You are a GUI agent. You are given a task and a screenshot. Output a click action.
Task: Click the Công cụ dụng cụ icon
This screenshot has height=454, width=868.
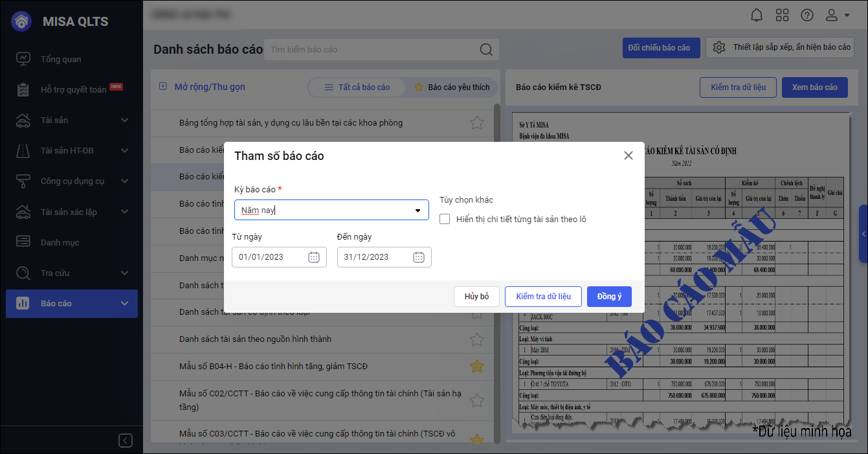click(23, 181)
